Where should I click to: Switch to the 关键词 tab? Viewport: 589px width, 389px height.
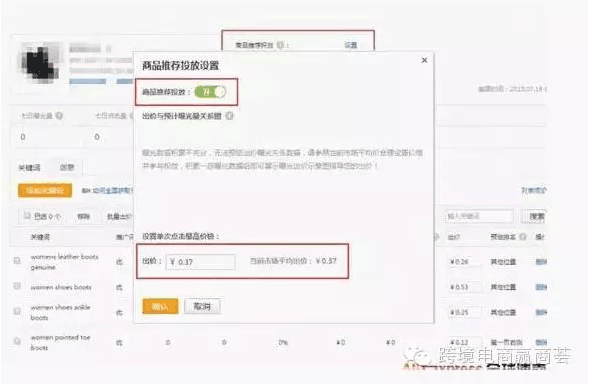(29, 168)
